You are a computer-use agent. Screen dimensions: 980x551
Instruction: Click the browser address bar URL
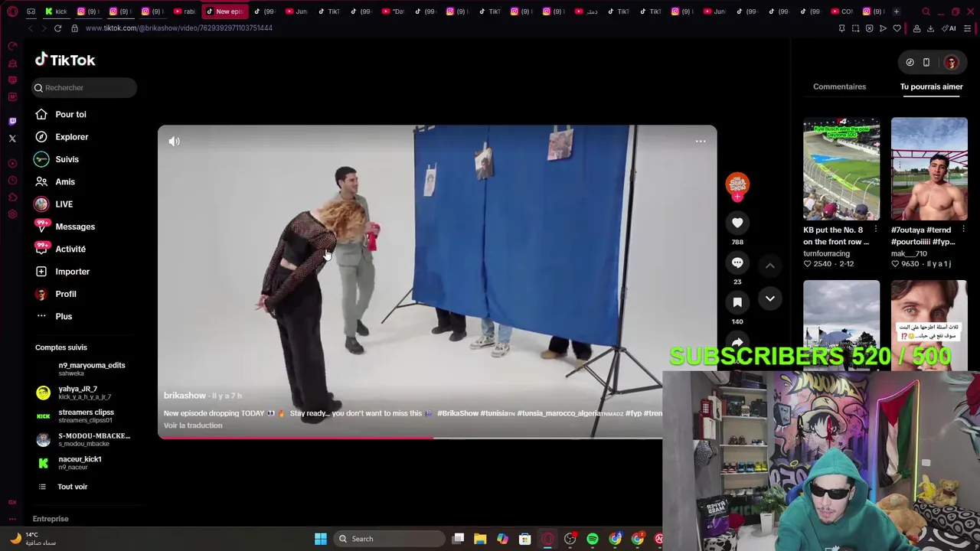(x=179, y=28)
